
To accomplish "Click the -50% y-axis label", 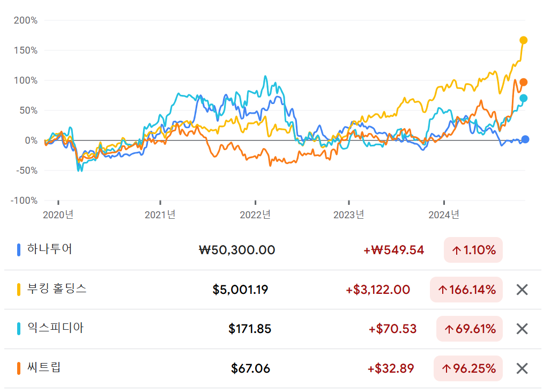I will (27, 171).
